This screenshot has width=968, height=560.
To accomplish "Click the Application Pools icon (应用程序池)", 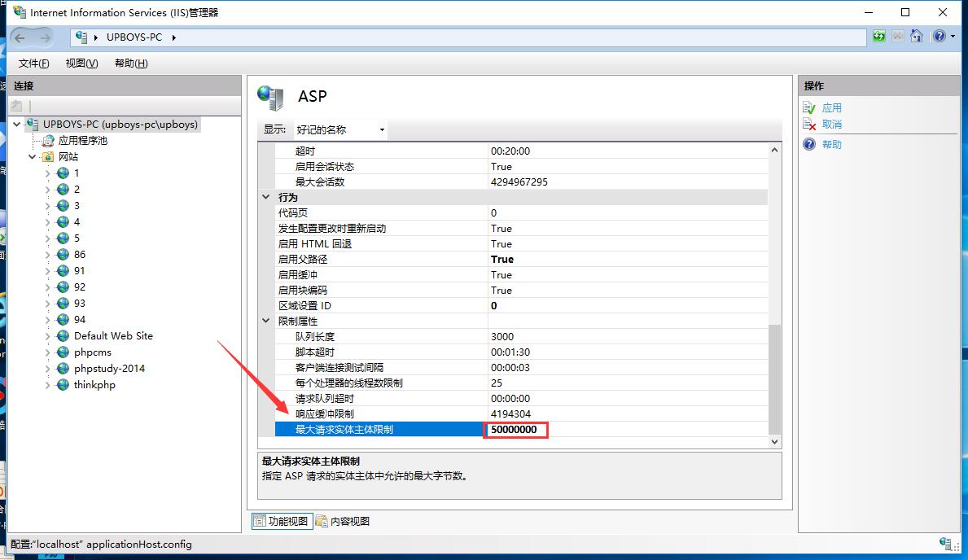I will click(48, 141).
